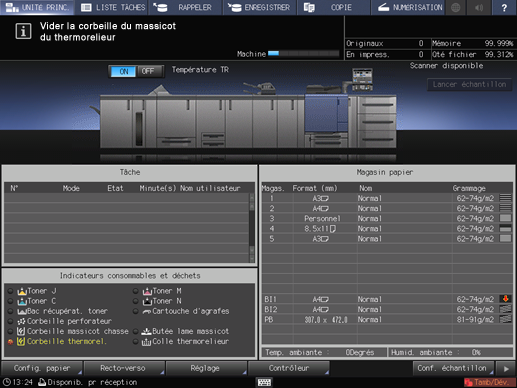Expand the Conf. échantillon button
Screen dimensions: 517x388
click(x=453, y=368)
